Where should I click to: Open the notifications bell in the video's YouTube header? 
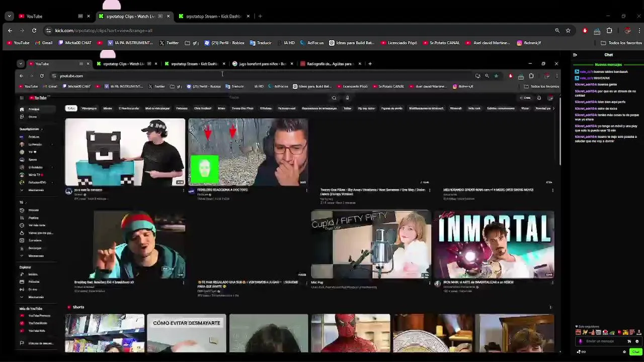539,98
